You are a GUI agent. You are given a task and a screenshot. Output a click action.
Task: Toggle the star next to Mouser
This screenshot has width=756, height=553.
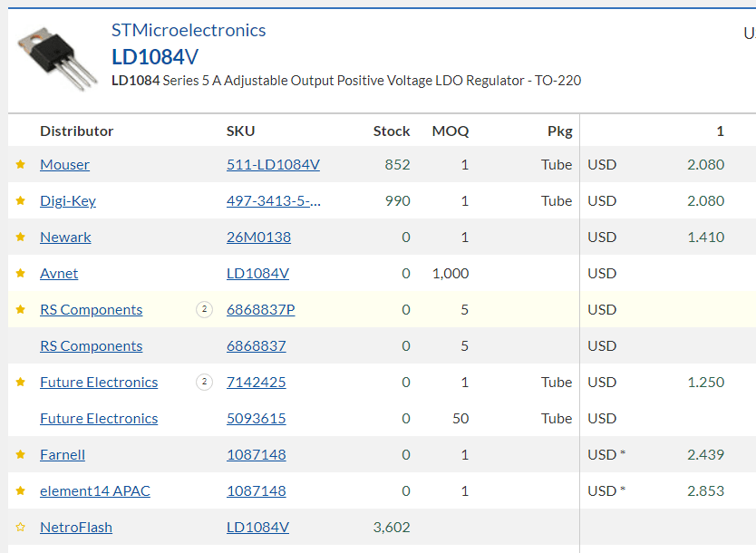(x=20, y=164)
